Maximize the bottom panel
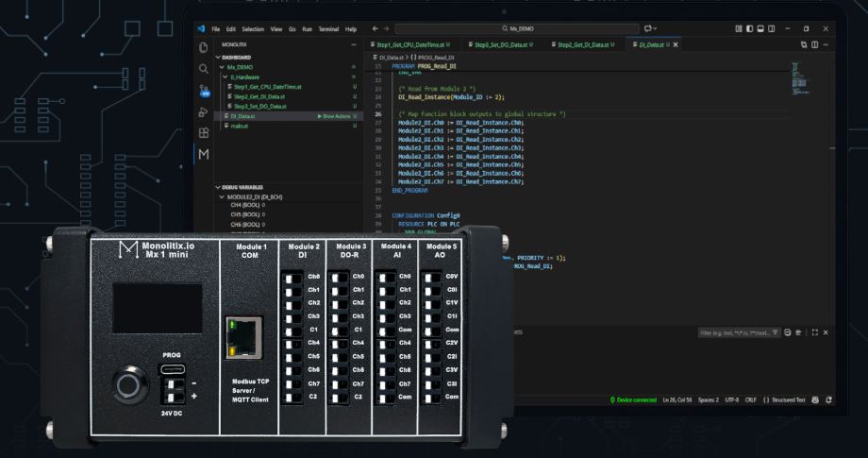The image size is (868, 458). [815, 332]
